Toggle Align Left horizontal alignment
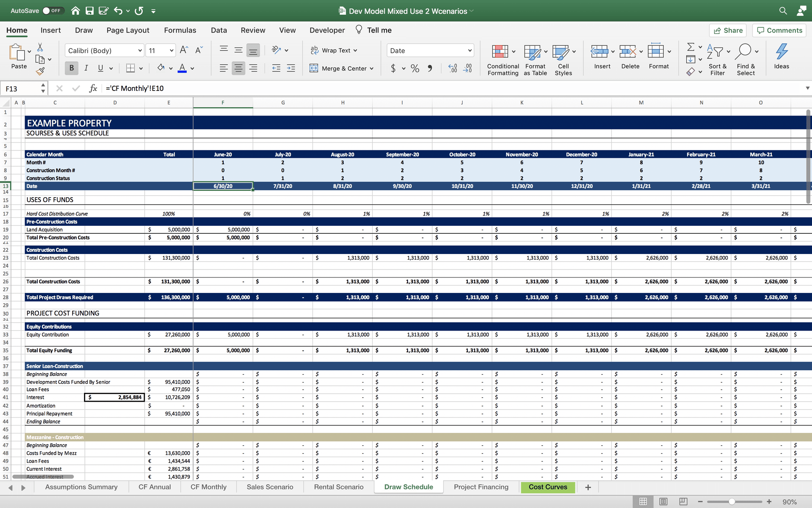This screenshot has width=812, height=508. pos(224,68)
